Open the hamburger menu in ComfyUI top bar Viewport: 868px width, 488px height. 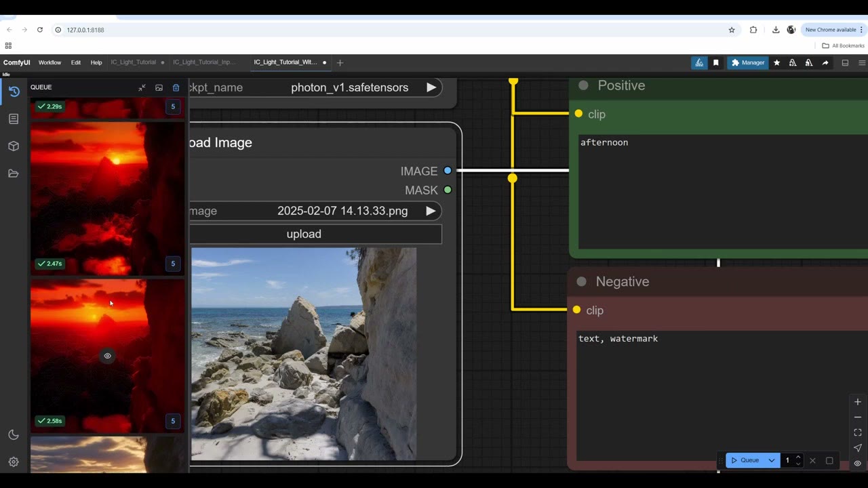(x=862, y=62)
